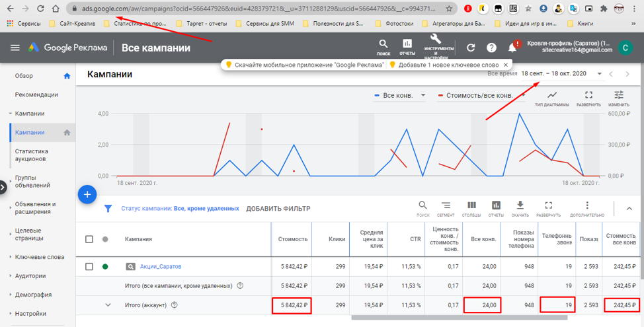644x327 pixels.
Task: Open the Сервисы apps bookmark
Action: (x=24, y=23)
